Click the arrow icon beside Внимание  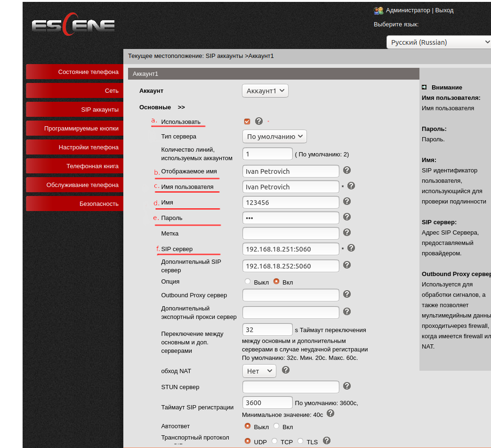424,87
